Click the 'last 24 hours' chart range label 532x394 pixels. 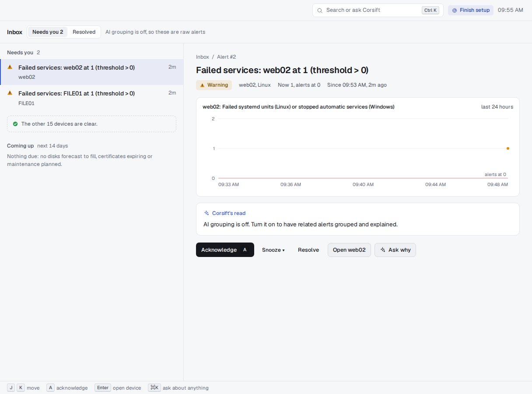tap(497, 107)
